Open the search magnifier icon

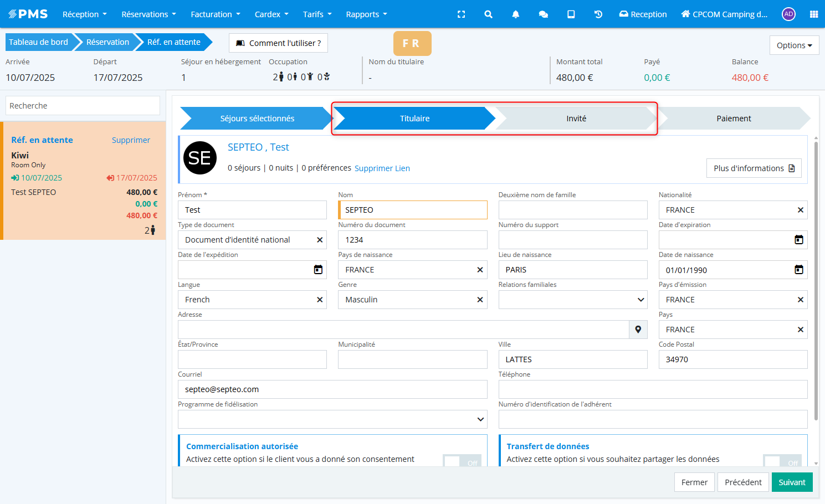pyautogui.click(x=488, y=14)
